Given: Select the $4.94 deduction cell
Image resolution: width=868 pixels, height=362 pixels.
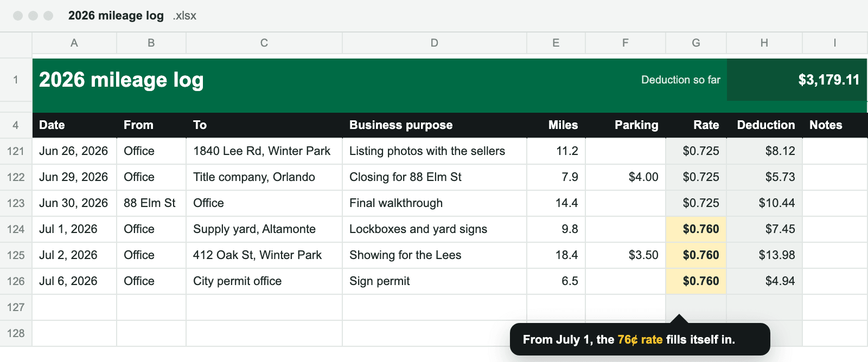Looking at the screenshot, I should (x=764, y=281).
